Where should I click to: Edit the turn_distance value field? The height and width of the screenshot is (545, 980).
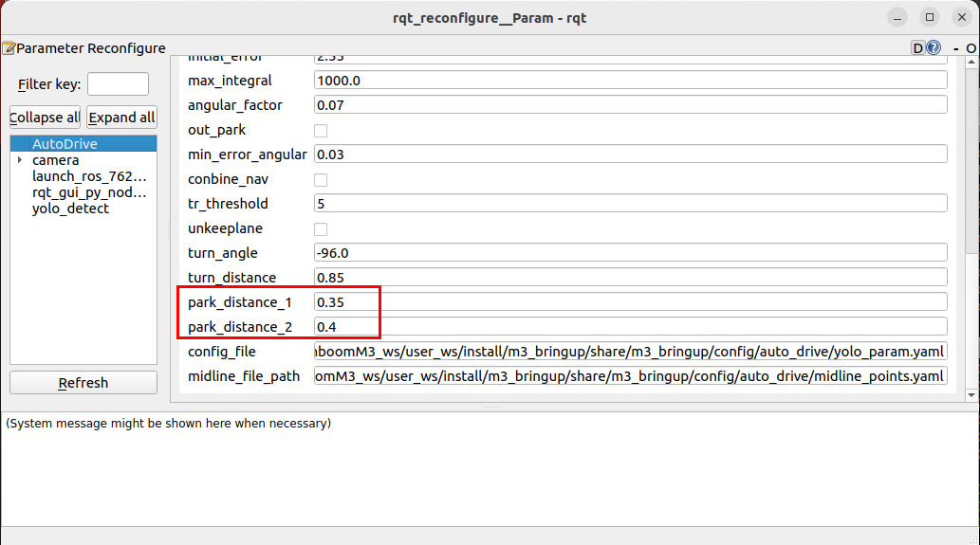click(x=631, y=277)
